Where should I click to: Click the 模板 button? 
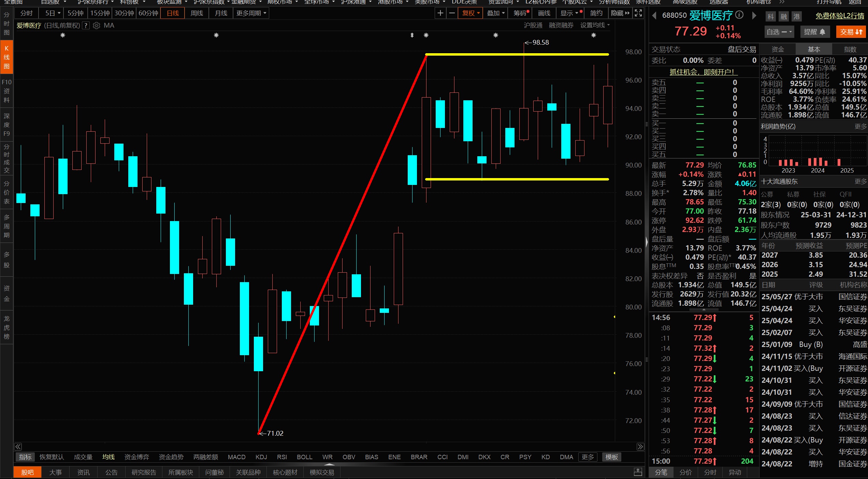point(611,457)
